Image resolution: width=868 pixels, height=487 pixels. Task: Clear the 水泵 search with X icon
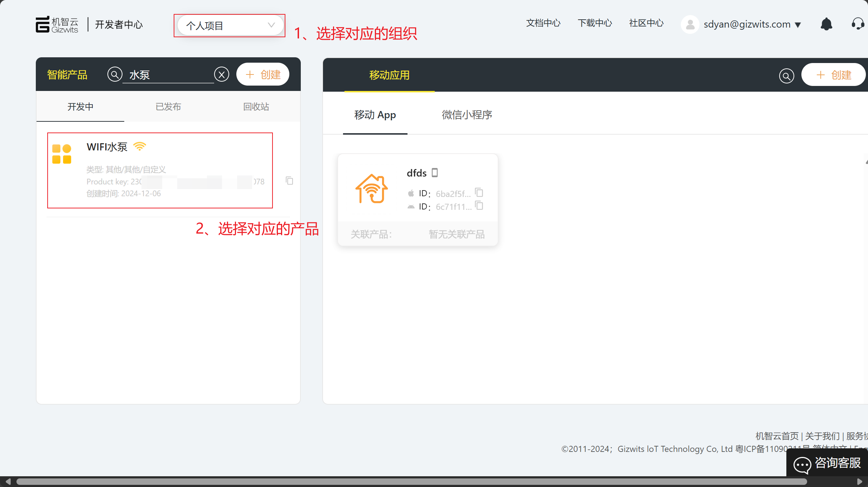coord(222,74)
